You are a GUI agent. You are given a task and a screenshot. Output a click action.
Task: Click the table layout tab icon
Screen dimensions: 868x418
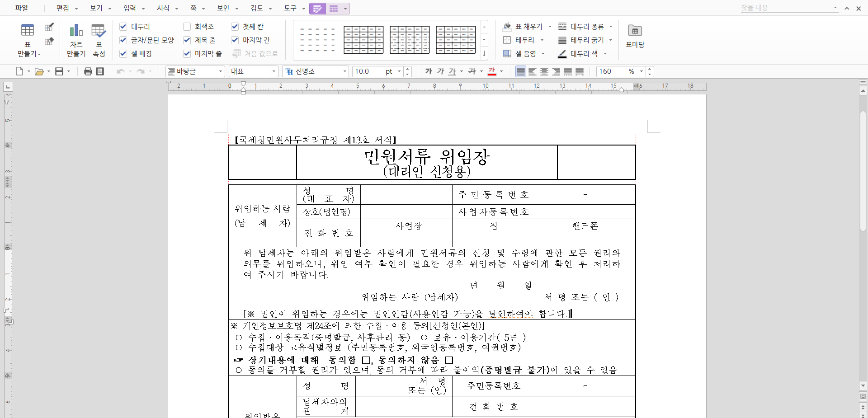334,9
